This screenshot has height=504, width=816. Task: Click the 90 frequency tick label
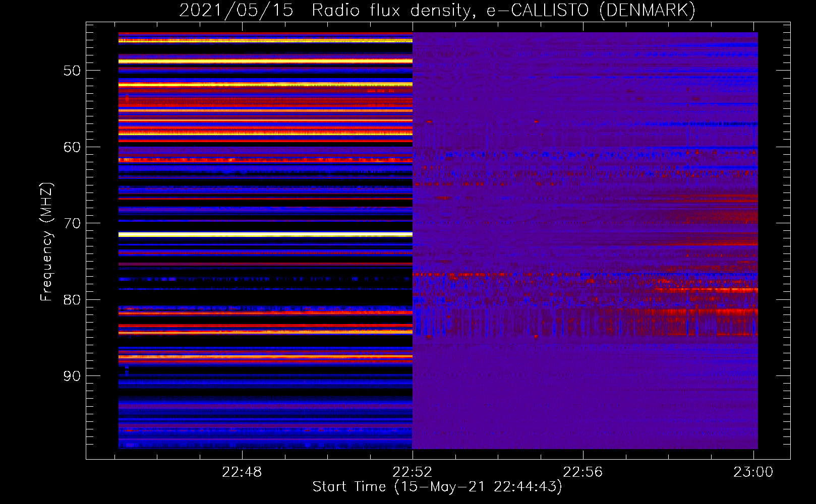coord(72,376)
